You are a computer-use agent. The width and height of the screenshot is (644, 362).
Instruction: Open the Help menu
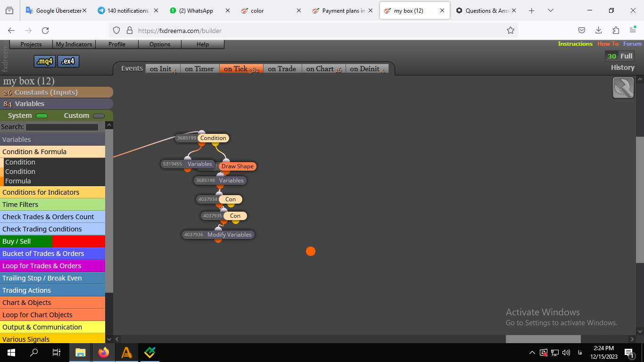coord(203,44)
